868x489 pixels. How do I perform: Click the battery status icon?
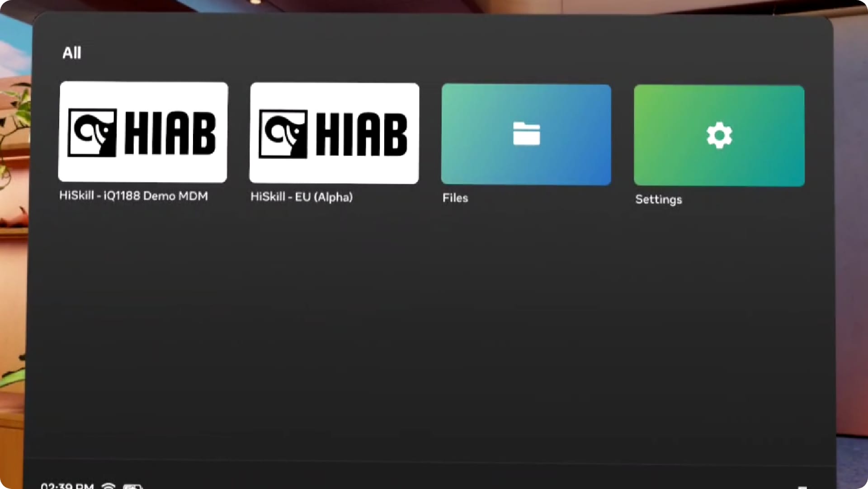(x=133, y=486)
